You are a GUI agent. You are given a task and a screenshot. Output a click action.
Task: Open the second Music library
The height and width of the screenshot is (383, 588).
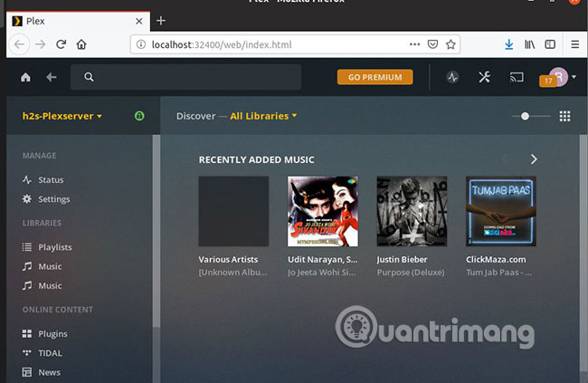pos(50,286)
